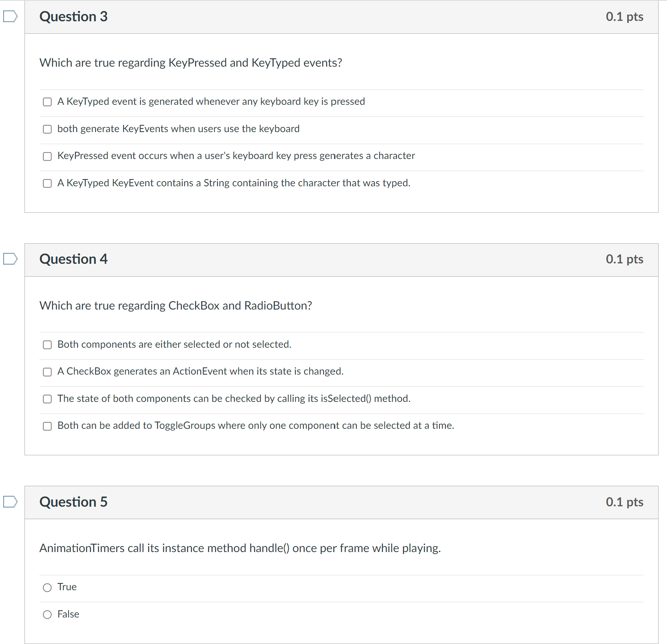Flag Question 5 with the marker icon
The height and width of the screenshot is (644, 667).
[x=10, y=502]
